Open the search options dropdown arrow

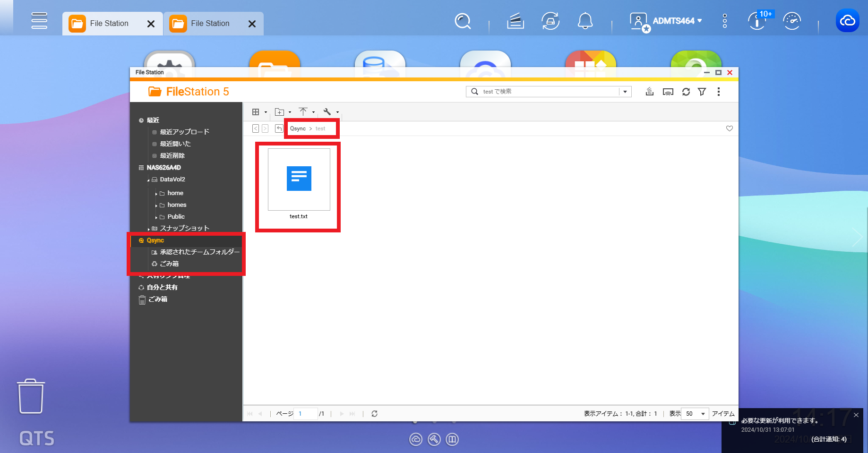tap(625, 92)
